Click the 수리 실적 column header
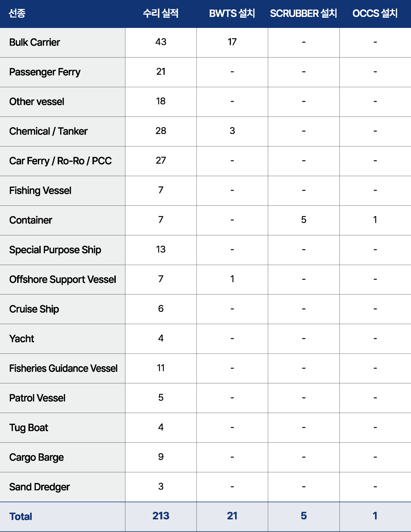This screenshot has width=411, height=532. pos(161,13)
